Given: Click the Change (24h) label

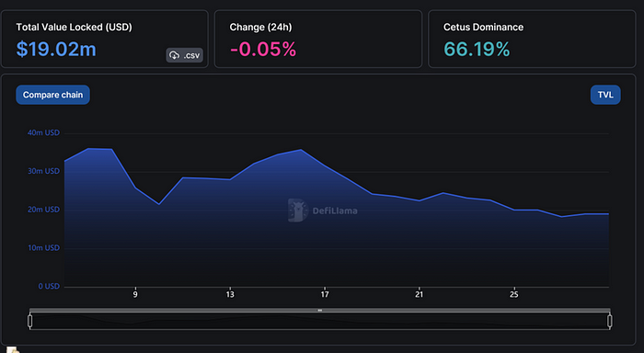Looking at the screenshot, I should click(x=260, y=27).
